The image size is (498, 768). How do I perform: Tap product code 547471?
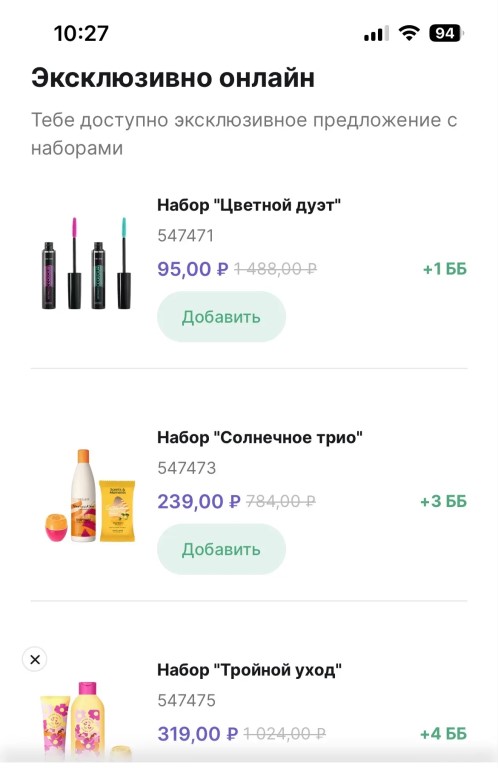click(186, 236)
